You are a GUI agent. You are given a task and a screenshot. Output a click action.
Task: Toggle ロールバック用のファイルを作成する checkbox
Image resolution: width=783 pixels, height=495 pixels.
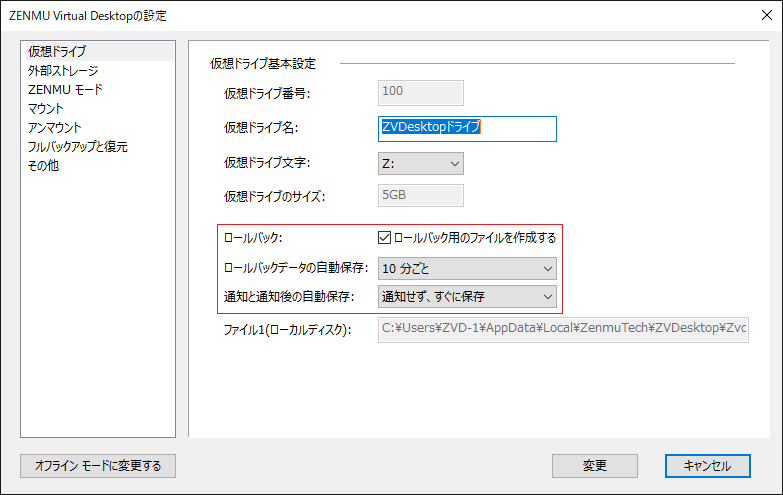(384, 238)
